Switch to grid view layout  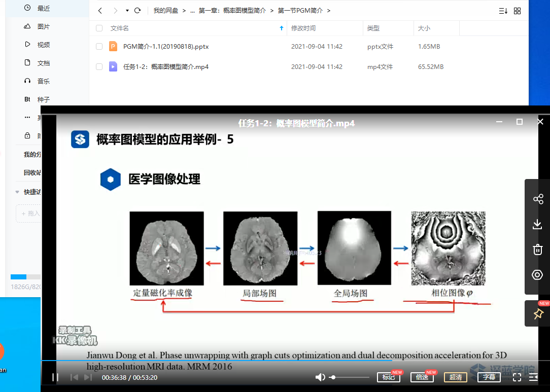point(517,11)
